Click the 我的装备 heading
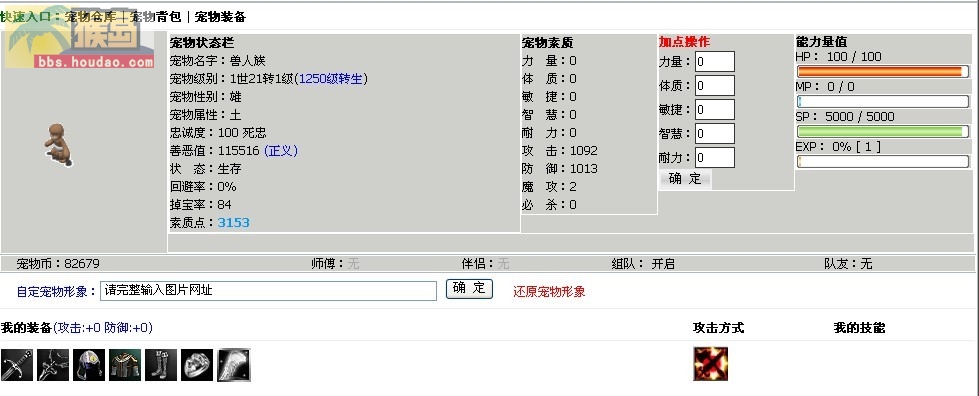 pyautogui.click(x=26, y=328)
